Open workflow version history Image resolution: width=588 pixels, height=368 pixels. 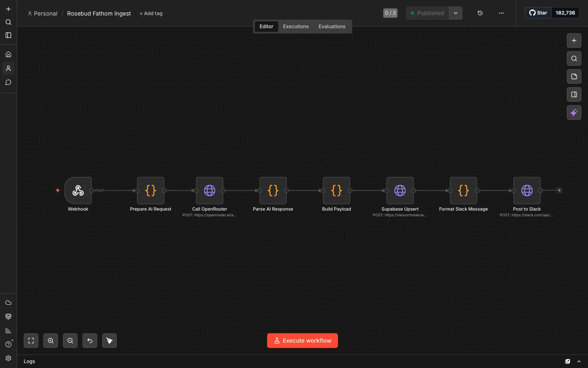[480, 13]
